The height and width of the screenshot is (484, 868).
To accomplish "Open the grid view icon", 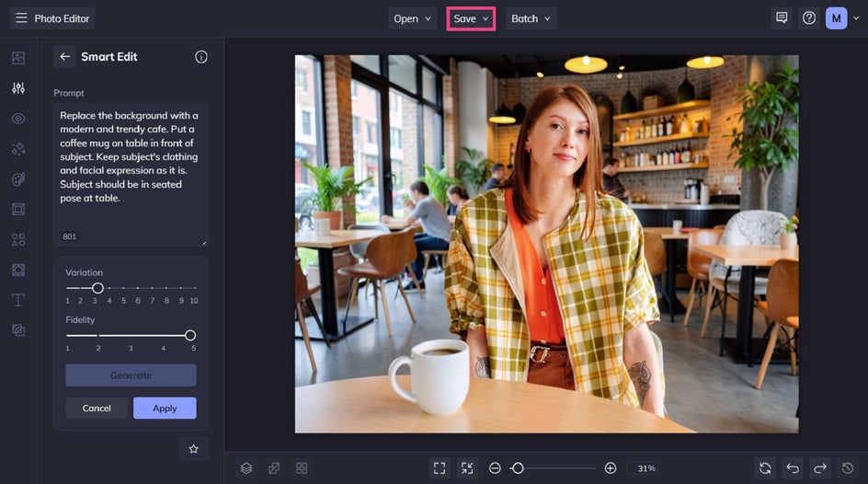I will tap(302, 468).
